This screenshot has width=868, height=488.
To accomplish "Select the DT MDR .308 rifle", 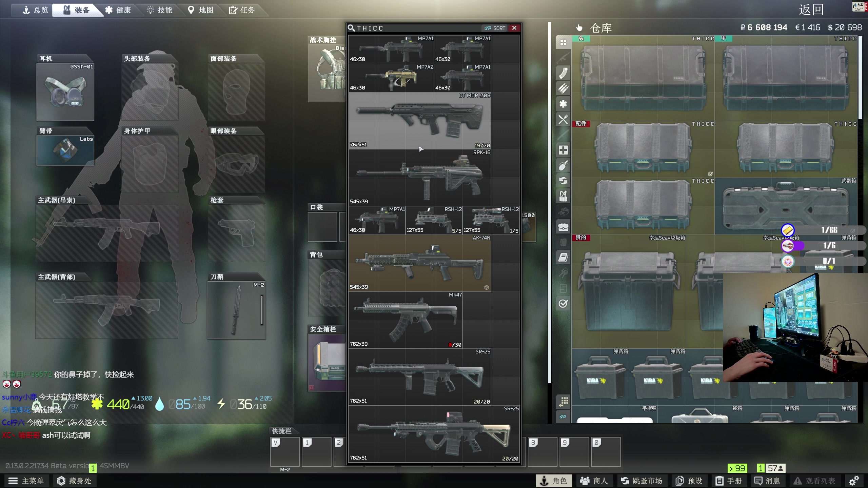I will (x=420, y=121).
